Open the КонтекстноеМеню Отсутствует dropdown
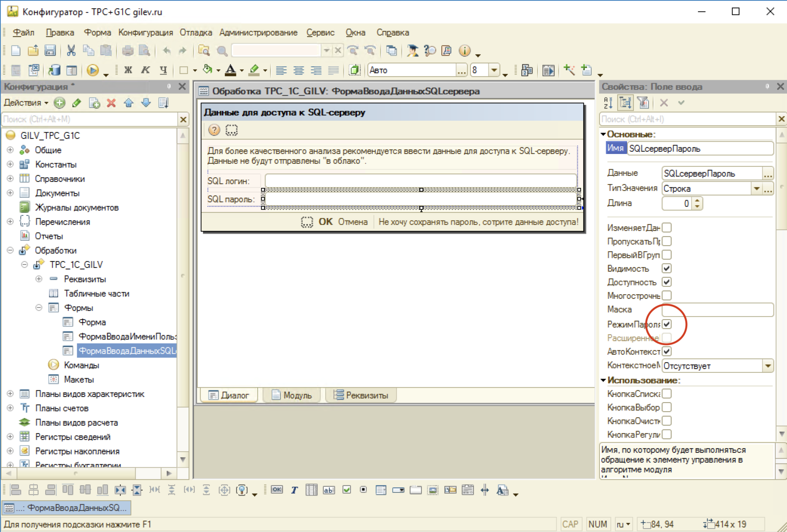This screenshot has height=532, width=787. (x=768, y=366)
